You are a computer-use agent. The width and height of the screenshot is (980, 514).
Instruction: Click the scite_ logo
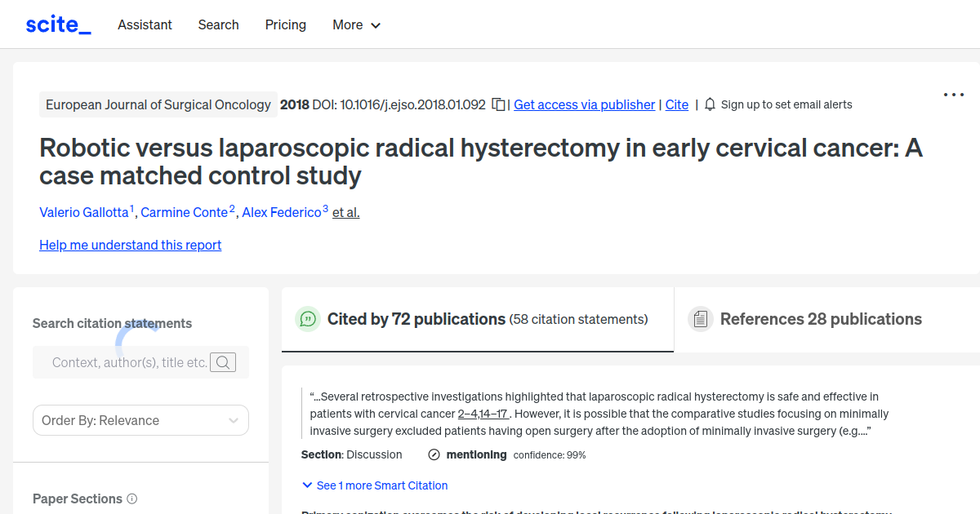[57, 24]
